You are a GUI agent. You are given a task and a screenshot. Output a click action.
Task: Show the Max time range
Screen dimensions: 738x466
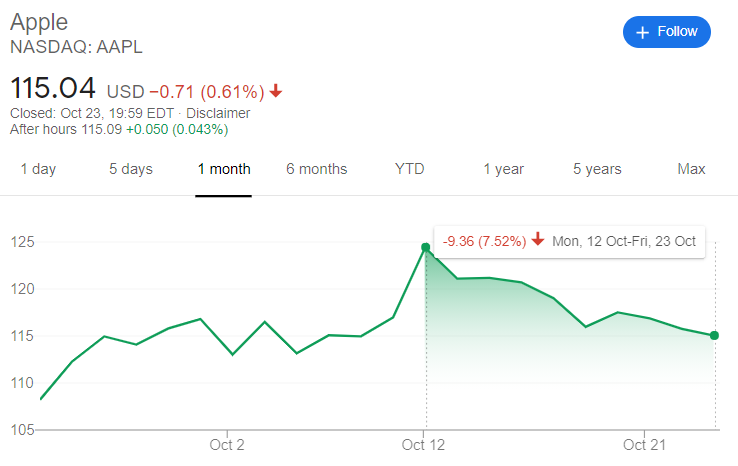(691, 169)
